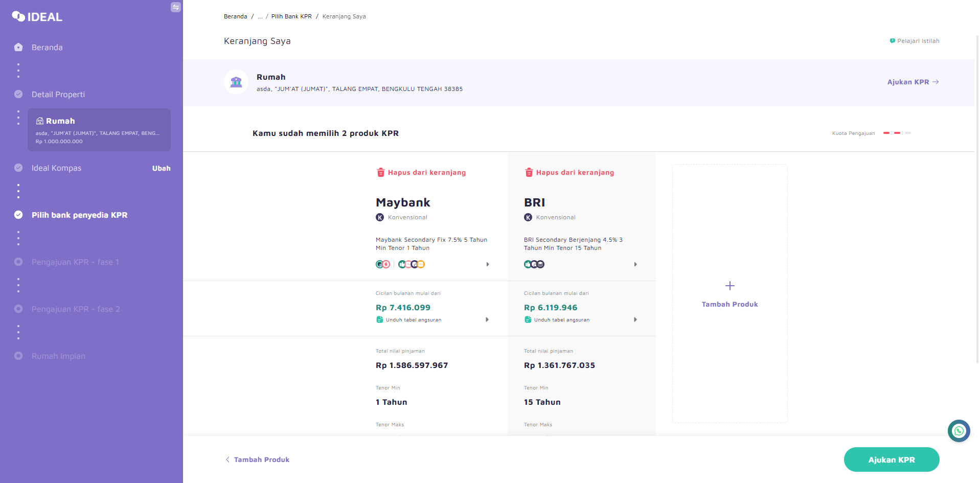This screenshot has width=980, height=483.
Task: Click the Rp 6.119.946 installment amount
Action: tap(551, 308)
